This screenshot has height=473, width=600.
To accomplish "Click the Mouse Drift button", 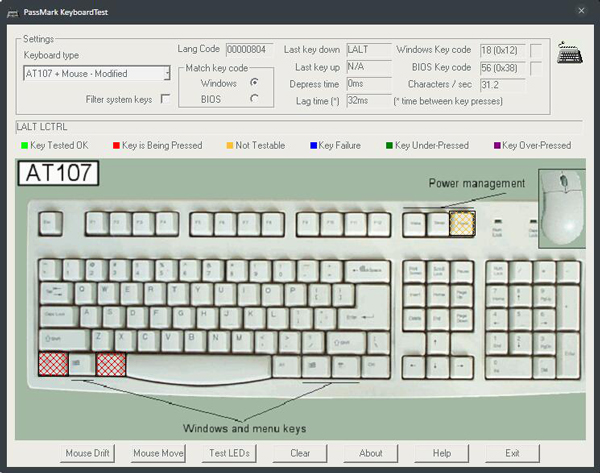I will 87,453.
